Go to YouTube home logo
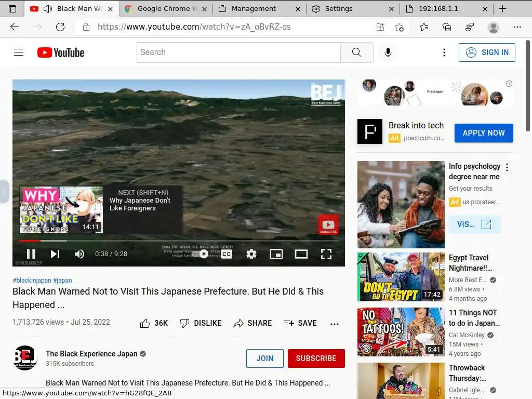This screenshot has height=399, width=532. coord(61,52)
